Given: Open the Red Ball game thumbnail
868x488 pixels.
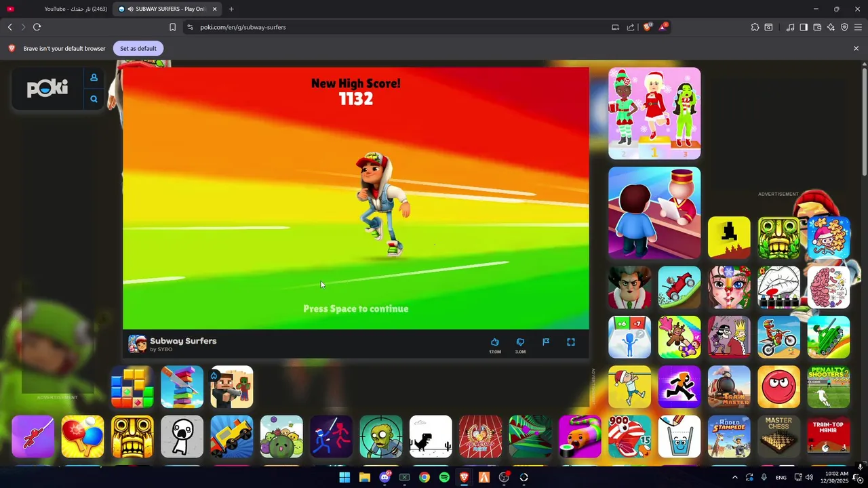Looking at the screenshot, I should (x=778, y=387).
